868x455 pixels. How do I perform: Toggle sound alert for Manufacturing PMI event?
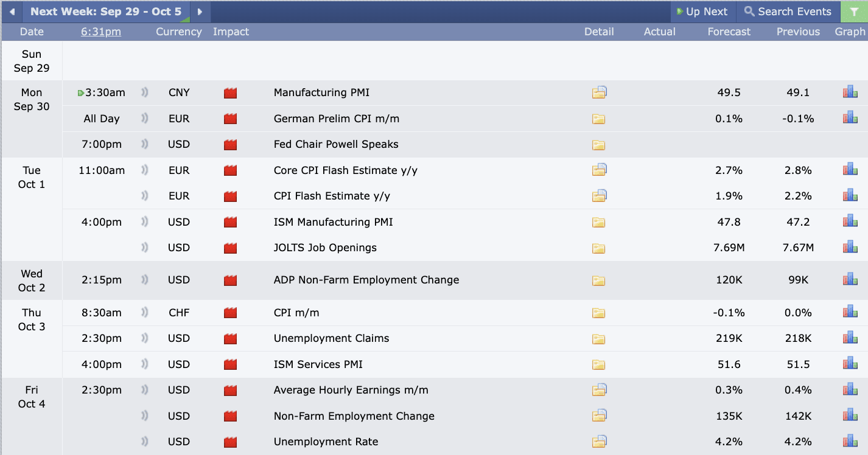pyautogui.click(x=145, y=92)
